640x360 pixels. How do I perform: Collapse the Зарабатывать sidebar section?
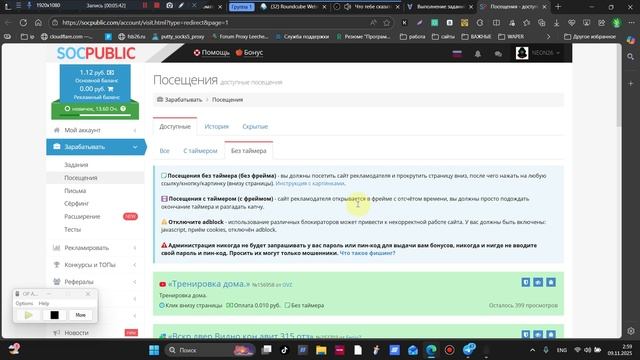click(x=96, y=147)
